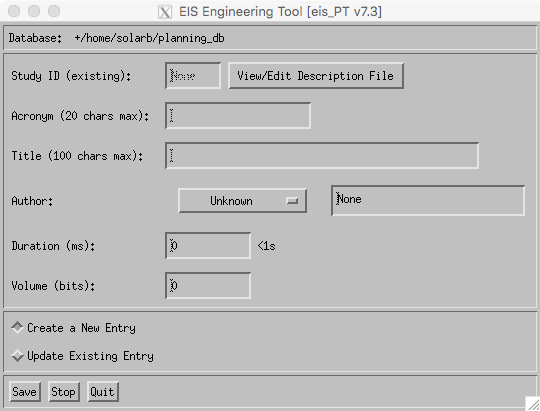This screenshot has height=411, width=540.
Task: Click the Save button
Action: click(x=25, y=392)
